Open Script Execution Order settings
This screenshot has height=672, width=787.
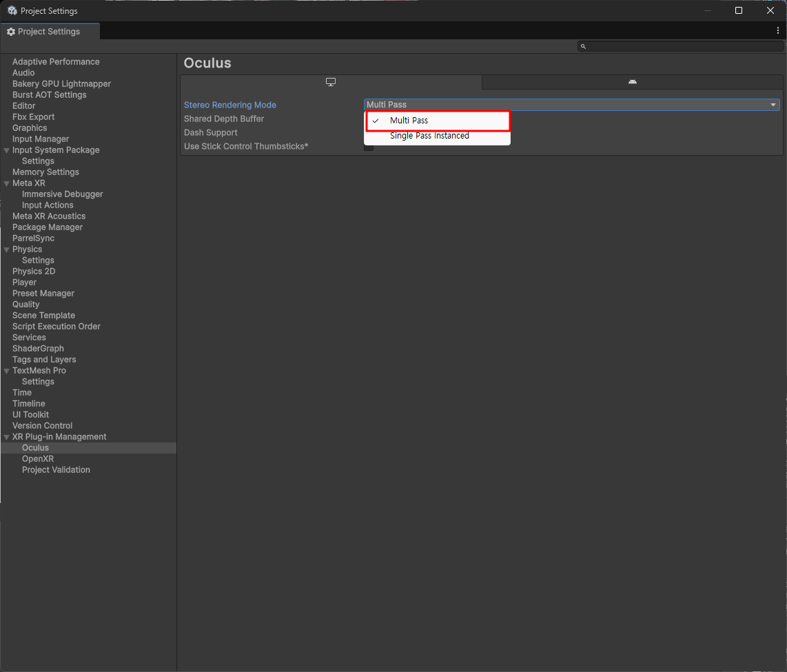click(x=57, y=327)
